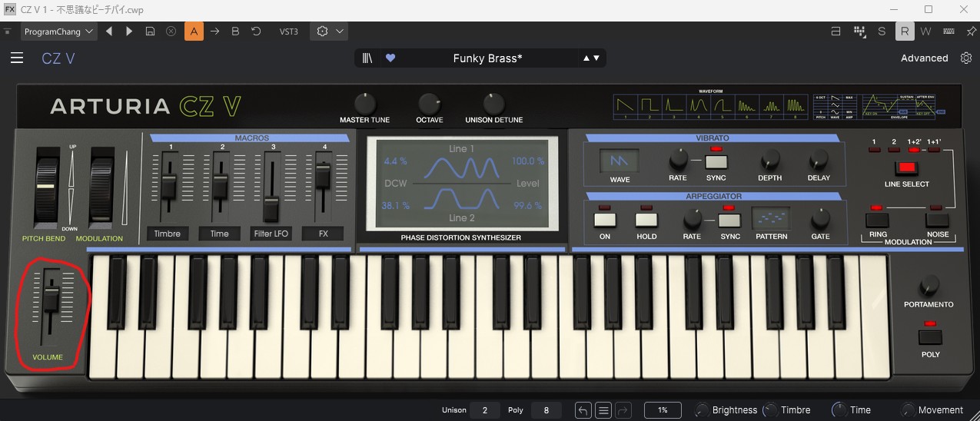The width and height of the screenshot is (980, 421).
Task: Open the plugin routing grid icon
Action: [x=859, y=31]
